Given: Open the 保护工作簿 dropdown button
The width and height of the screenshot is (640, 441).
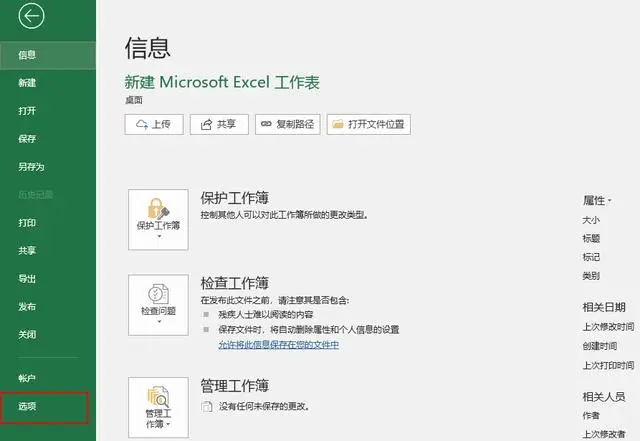Looking at the screenshot, I should click(158, 220).
